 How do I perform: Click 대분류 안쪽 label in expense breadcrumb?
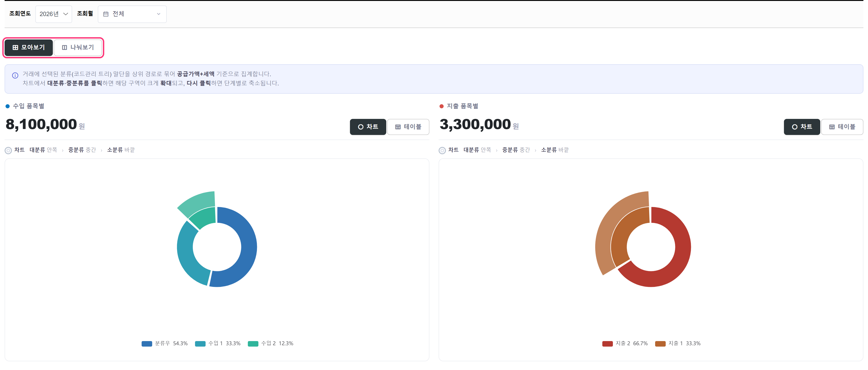pos(477,150)
